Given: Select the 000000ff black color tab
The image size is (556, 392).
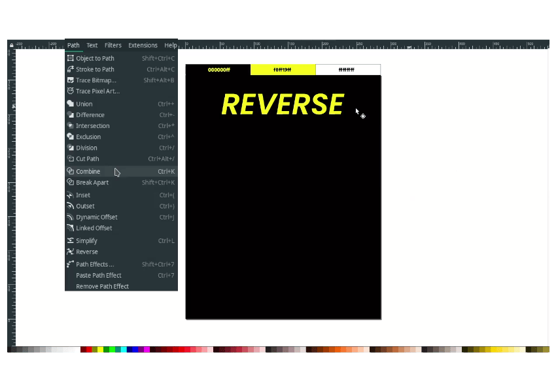Looking at the screenshot, I should pyautogui.click(x=218, y=70).
